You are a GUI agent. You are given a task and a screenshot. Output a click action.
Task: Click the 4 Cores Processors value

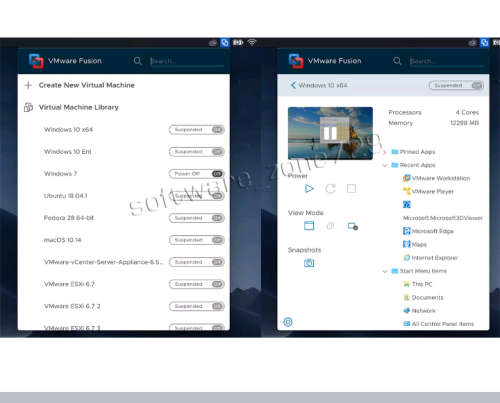pyautogui.click(x=467, y=112)
